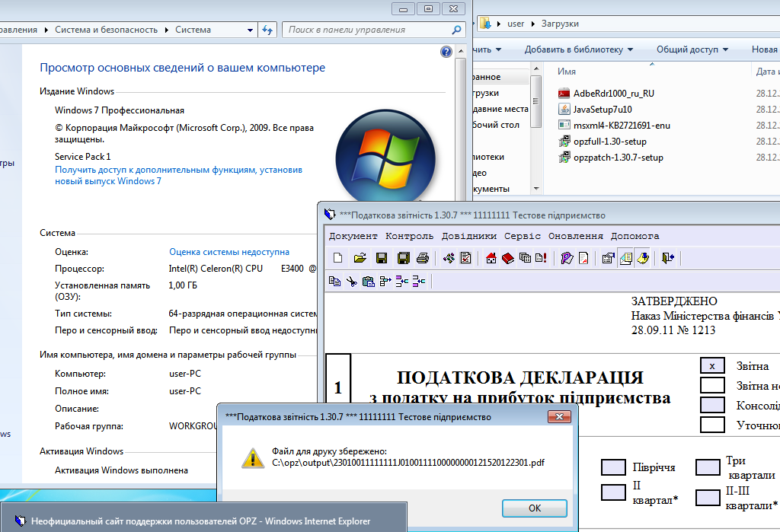This screenshot has width=780, height=532.
Task: Click 'Оценка системы недоступна' link
Action: tap(229, 252)
